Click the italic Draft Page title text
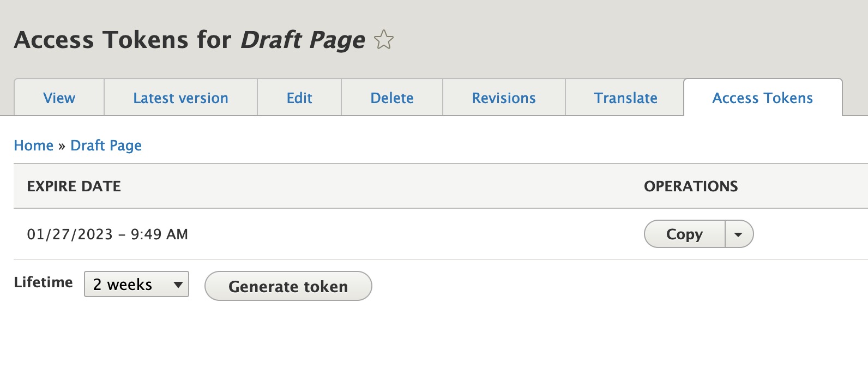Viewport: 868px width, 387px height. (x=303, y=40)
